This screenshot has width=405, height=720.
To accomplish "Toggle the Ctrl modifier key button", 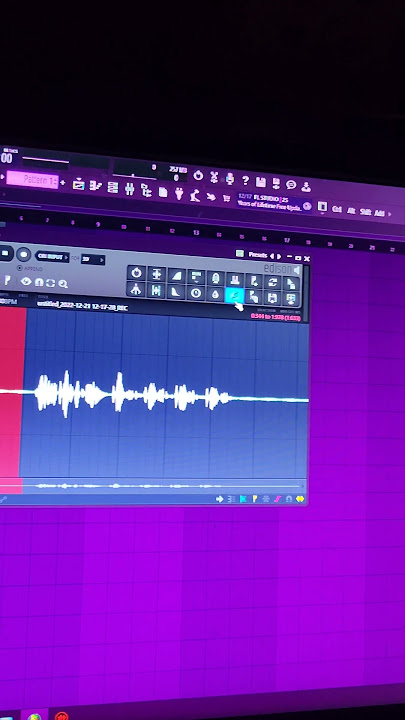I will [x=337, y=209].
